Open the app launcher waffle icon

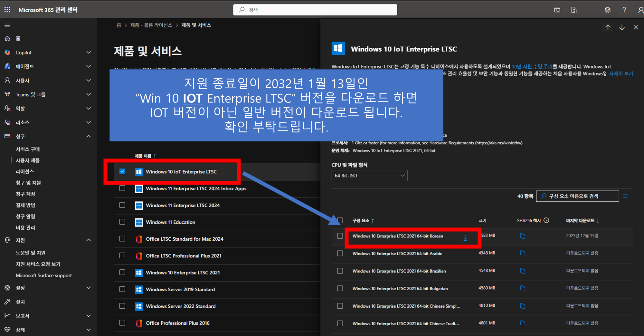tap(7, 10)
